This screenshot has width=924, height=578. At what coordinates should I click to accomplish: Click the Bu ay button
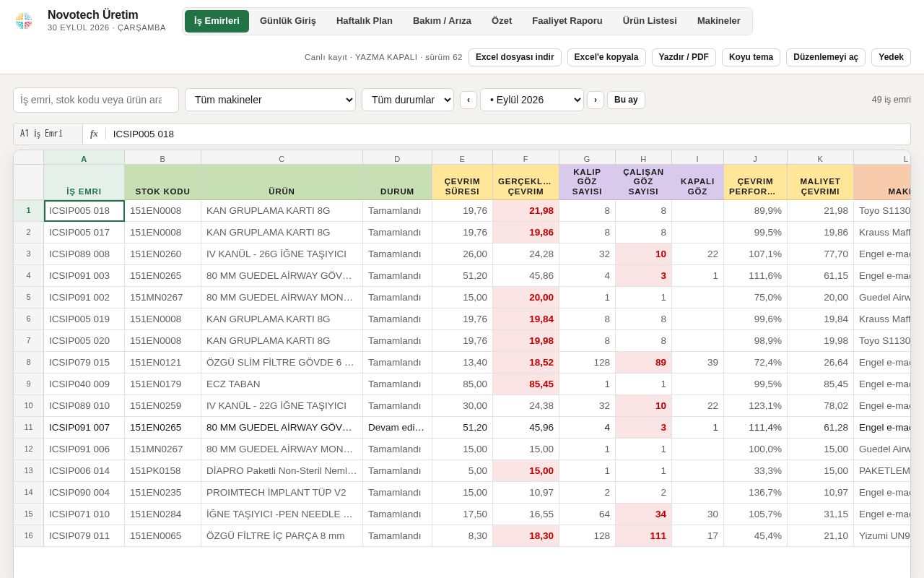click(626, 100)
